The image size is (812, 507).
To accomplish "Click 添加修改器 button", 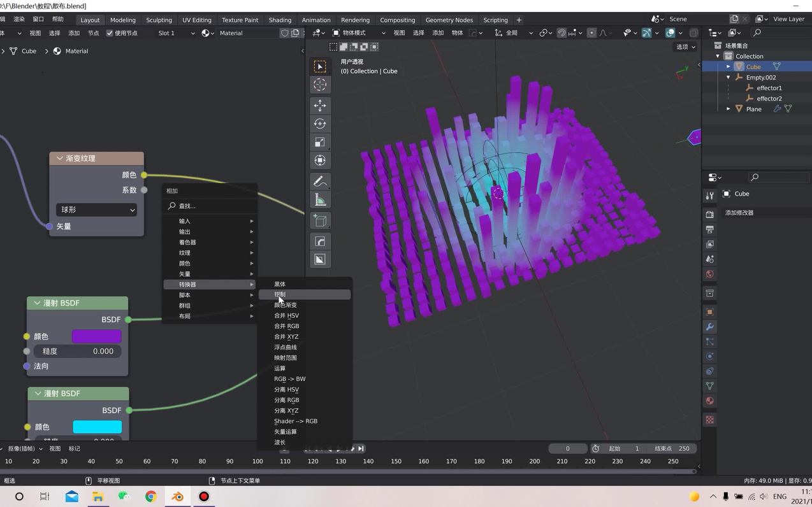I will pyautogui.click(x=765, y=213).
